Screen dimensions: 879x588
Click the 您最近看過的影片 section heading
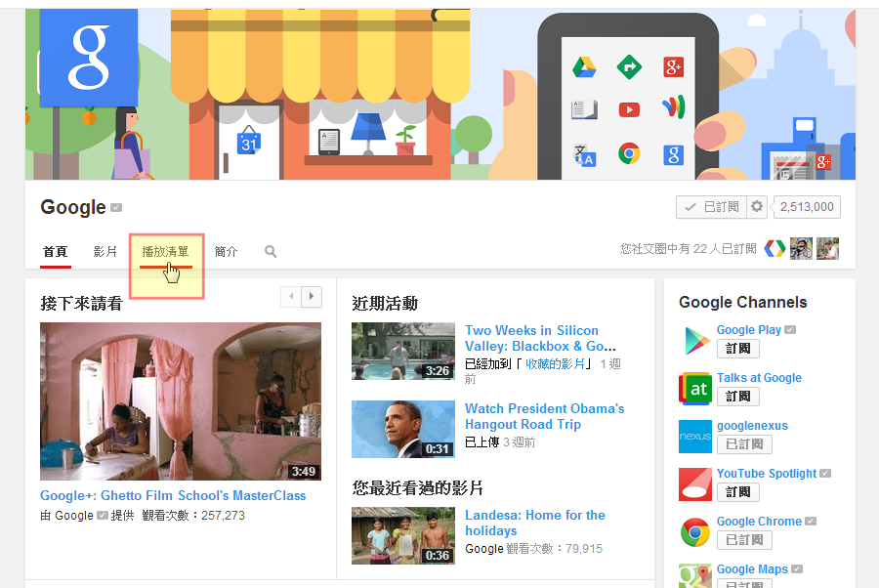(417, 487)
